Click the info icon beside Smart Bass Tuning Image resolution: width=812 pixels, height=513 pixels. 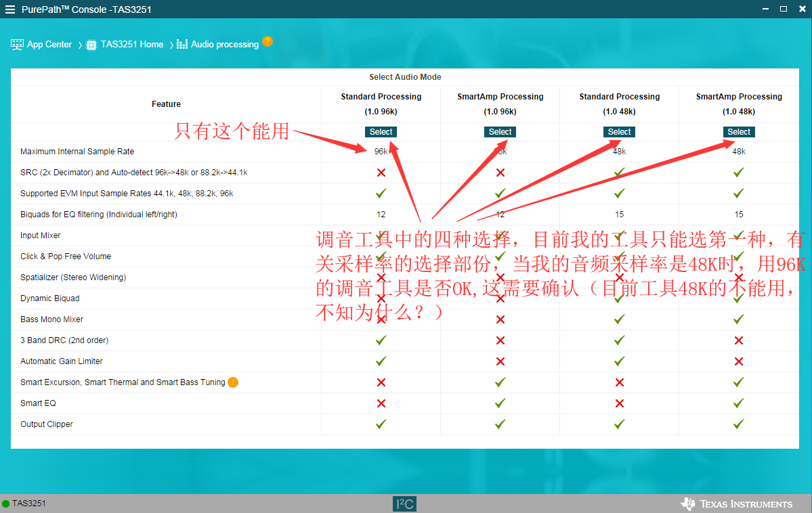pos(233,382)
